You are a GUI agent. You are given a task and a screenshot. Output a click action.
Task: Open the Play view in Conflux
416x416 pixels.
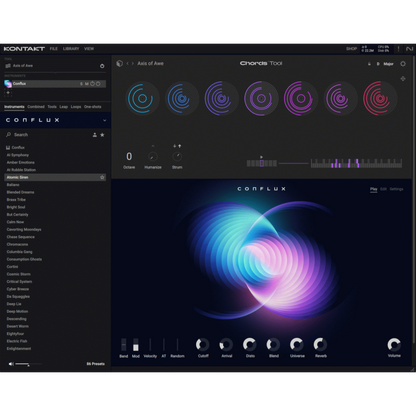point(374,189)
